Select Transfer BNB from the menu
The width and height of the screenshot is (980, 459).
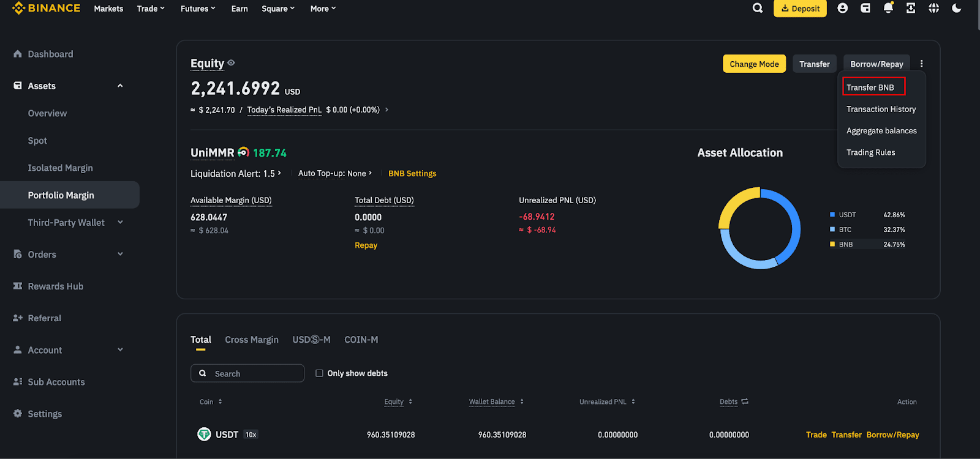pos(870,88)
